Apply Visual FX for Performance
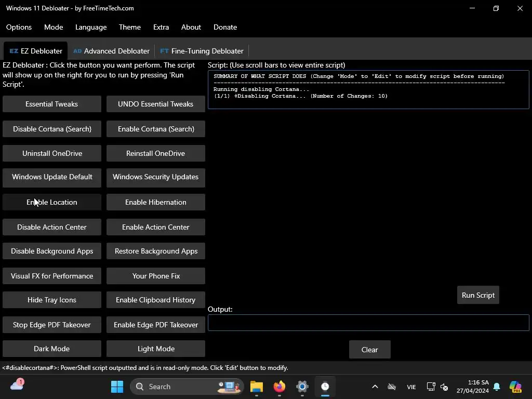 tap(52, 276)
